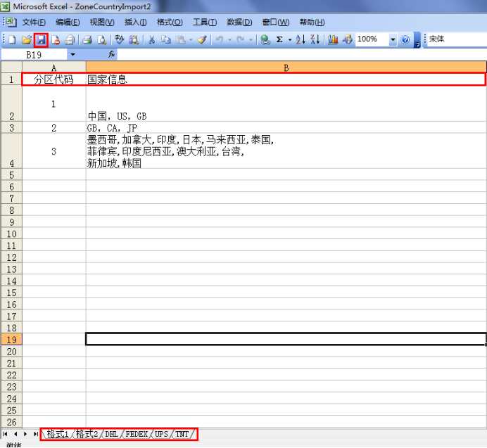Click the AutoSum sigma icon
The width and height of the screenshot is (487, 448).
(279, 40)
